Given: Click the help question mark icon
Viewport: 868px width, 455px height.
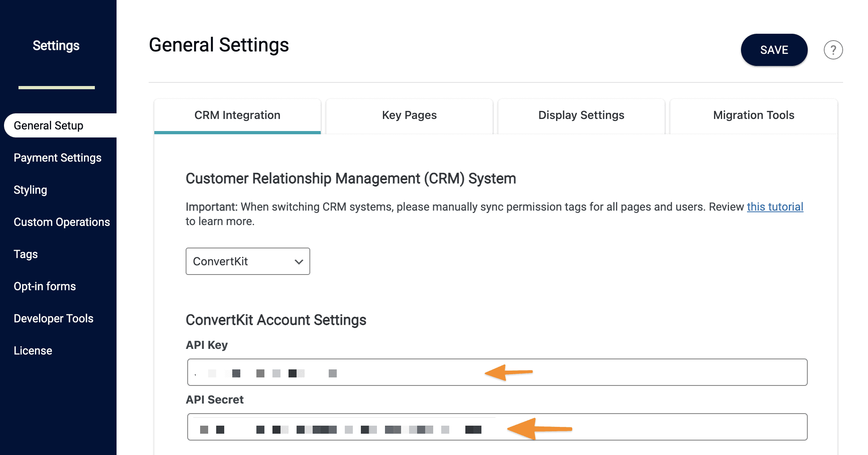Looking at the screenshot, I should click(834, 49).
